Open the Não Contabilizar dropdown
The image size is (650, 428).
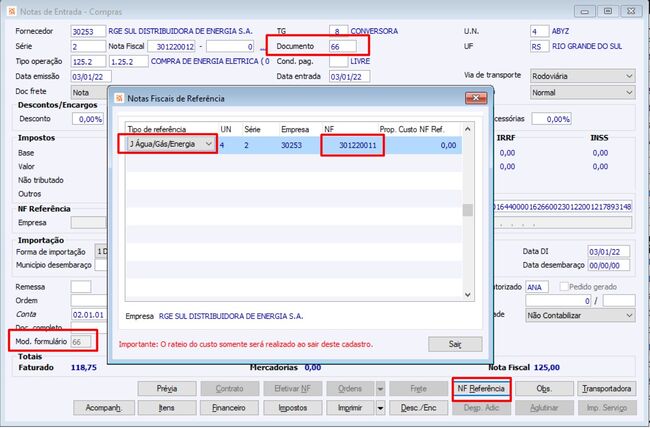pyautogui.click(x=580, y=315)
